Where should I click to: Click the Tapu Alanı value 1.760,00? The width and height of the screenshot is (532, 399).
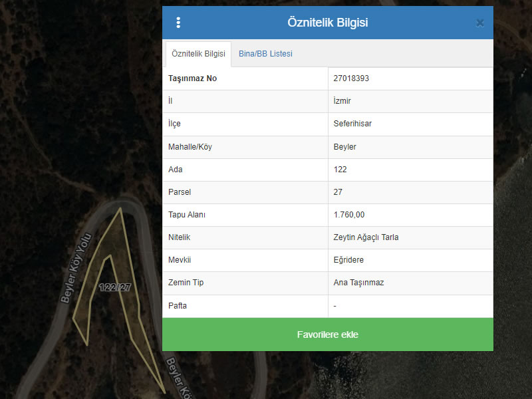point(349,215)
